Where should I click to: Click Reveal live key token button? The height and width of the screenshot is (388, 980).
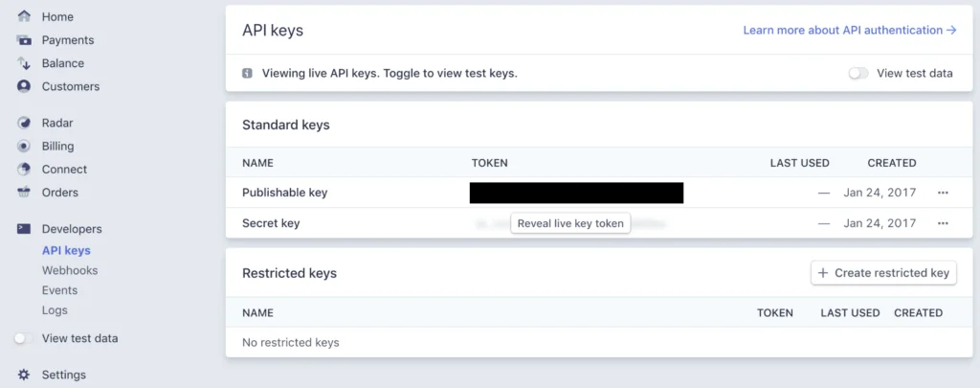point(570,223)
